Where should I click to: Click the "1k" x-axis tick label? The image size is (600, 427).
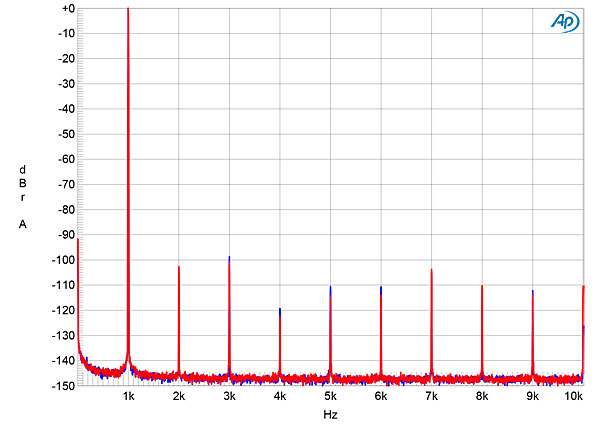pos(128,397)
